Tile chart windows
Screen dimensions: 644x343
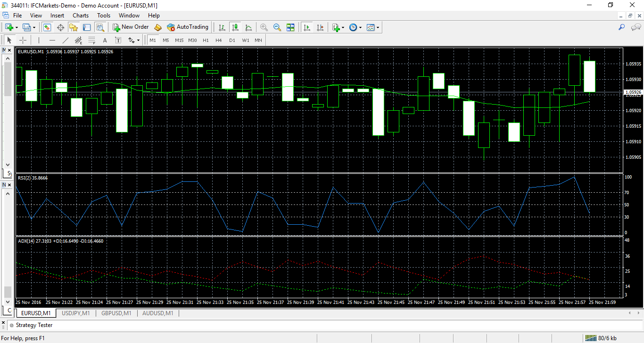coord(290,27)
